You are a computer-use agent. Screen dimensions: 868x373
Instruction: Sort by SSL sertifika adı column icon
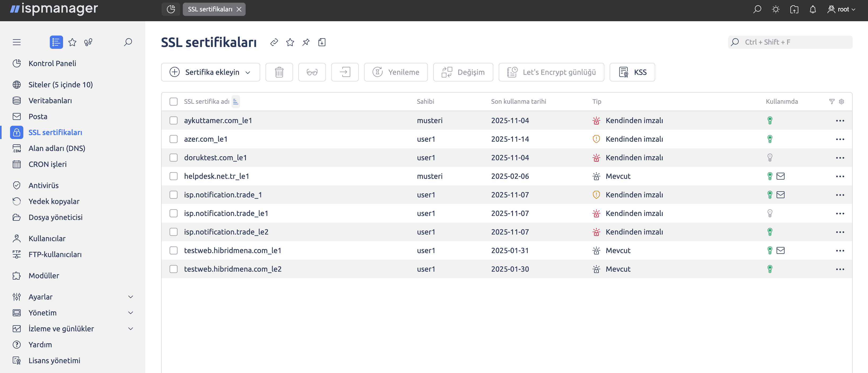tap(236, 102)
